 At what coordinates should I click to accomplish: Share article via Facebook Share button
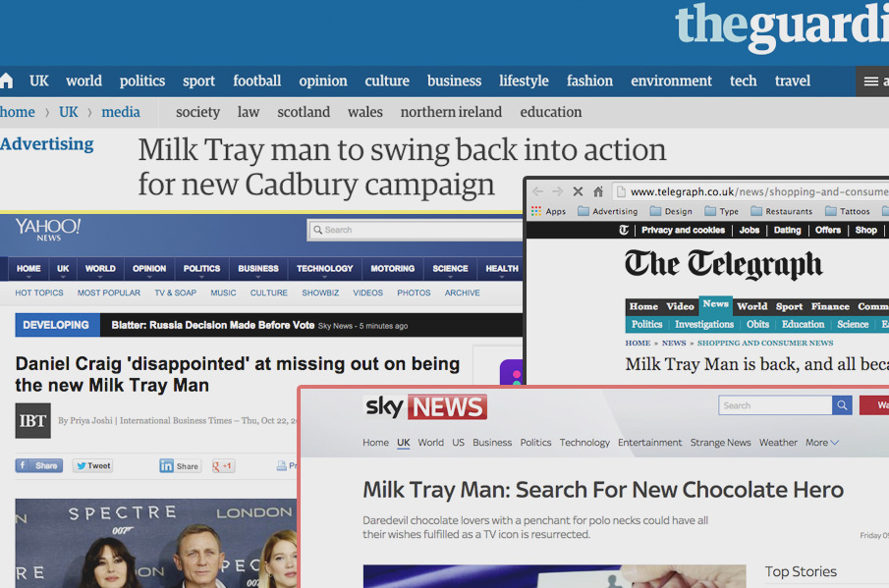pyautogui.click(x=39, y=465)
